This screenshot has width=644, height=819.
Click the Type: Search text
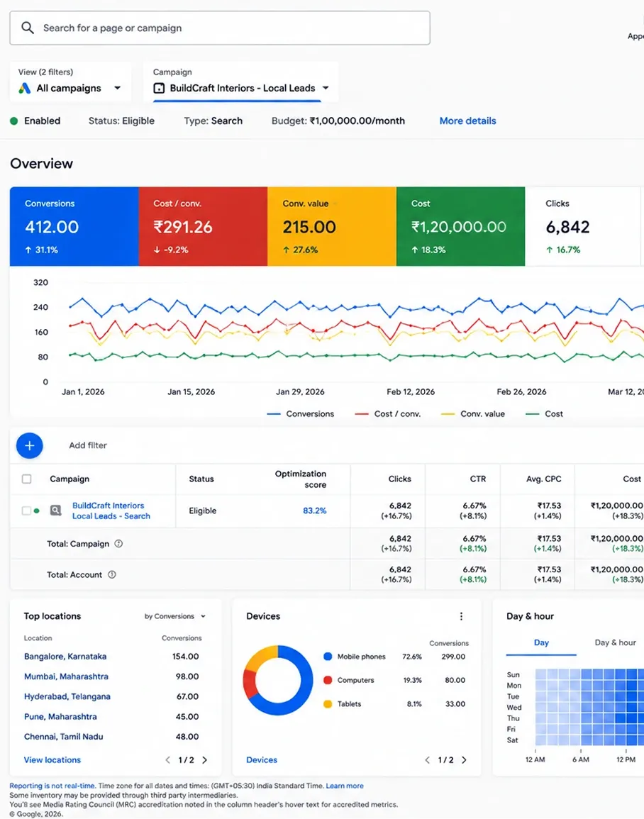[213, 121]
